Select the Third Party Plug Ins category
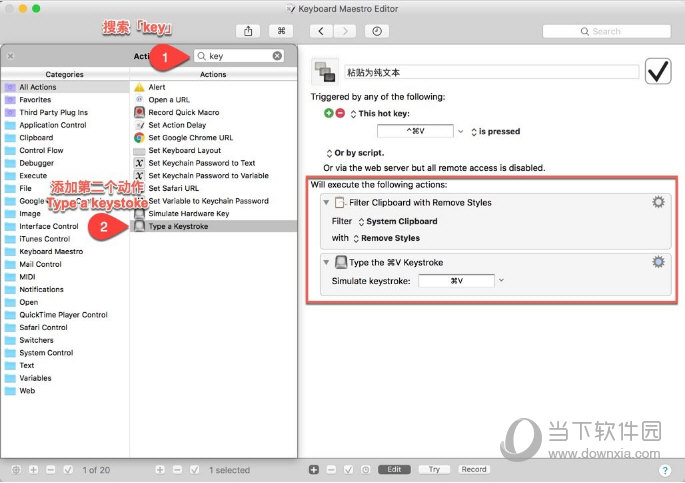The width and height of the screenshot is (685, 483). tap(65, 112)
